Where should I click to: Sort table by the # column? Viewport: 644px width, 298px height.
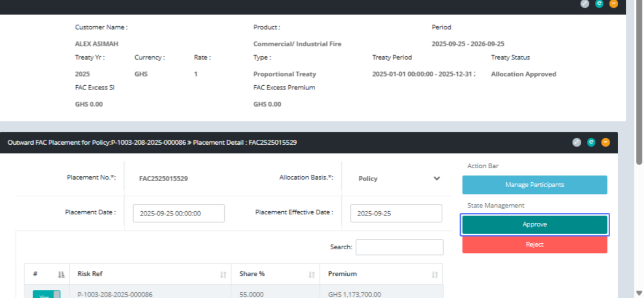pos(61,274)
